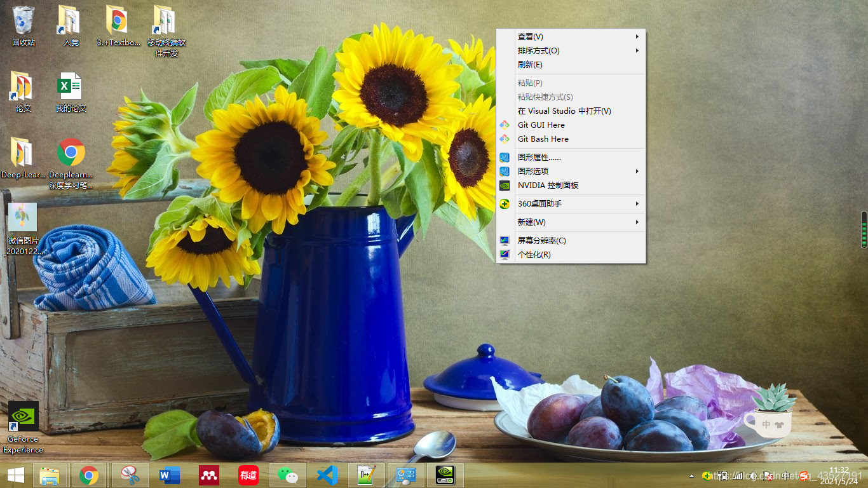This screenshot has width=868, height=488.
Task: Open the Deeplearn... 深度学习笔... Chrome shortcut
Action: [71, 163]
